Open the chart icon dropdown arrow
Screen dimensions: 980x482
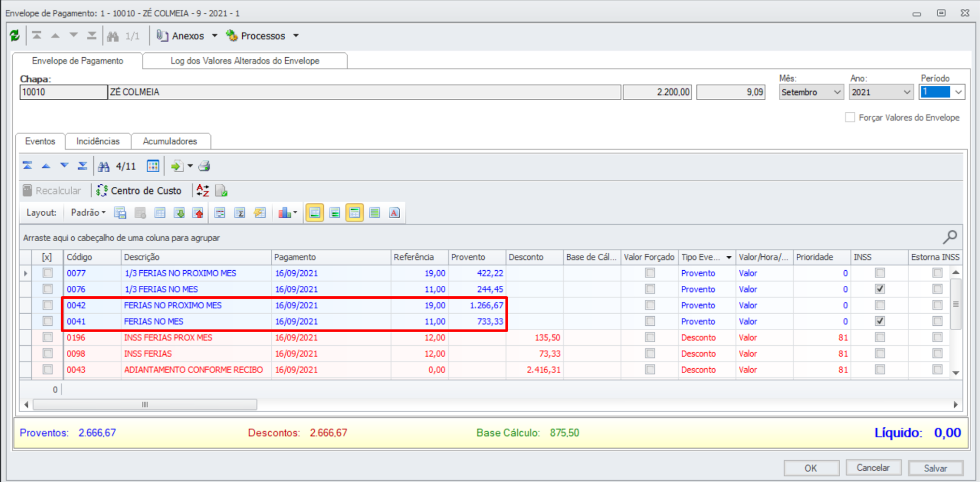coord(295,213)
